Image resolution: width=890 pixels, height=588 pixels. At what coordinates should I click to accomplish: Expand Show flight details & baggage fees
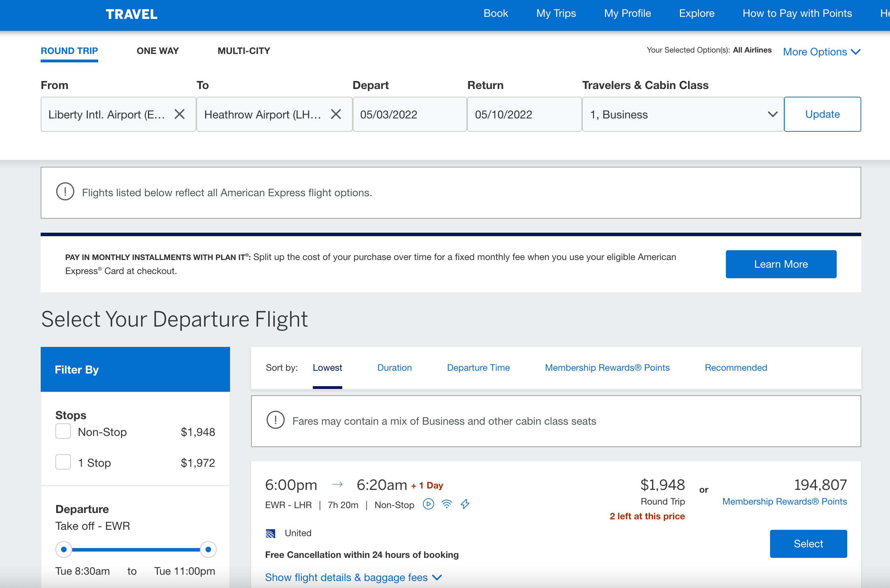tap(353, 577)
